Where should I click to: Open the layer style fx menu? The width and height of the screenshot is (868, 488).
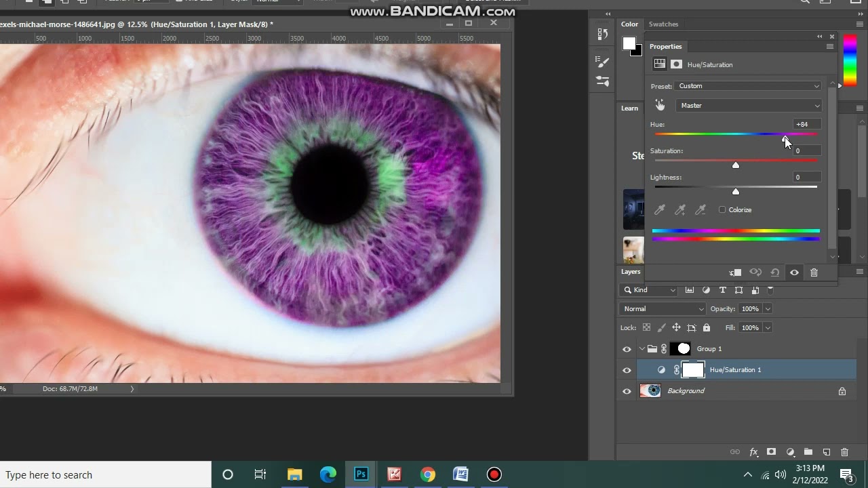pos(753,452)
